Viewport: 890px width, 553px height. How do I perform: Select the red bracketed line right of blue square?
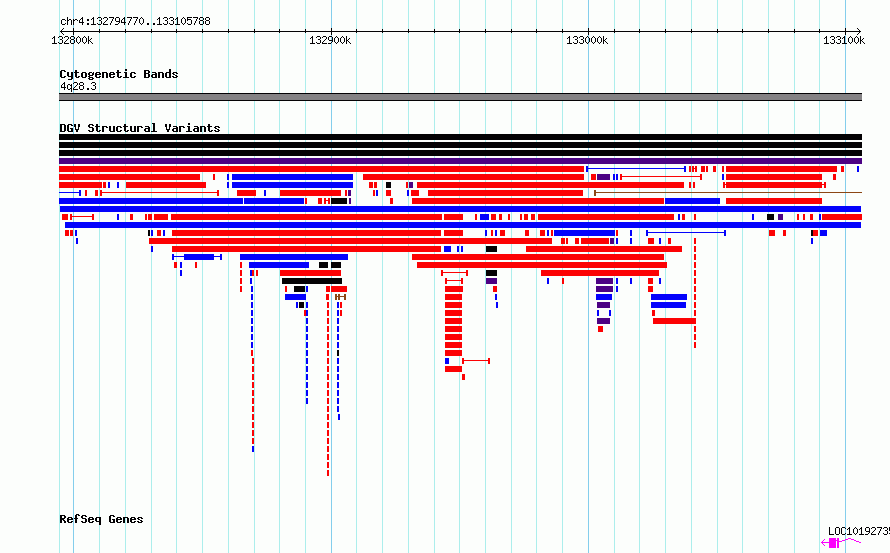coord(476,361)
